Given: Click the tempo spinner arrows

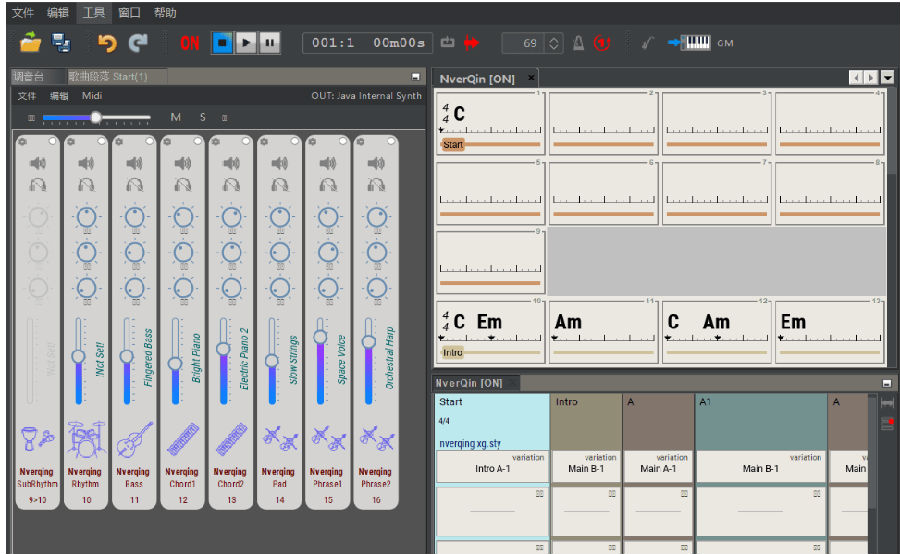Looking at the screenshot, I should pos(554,43).
